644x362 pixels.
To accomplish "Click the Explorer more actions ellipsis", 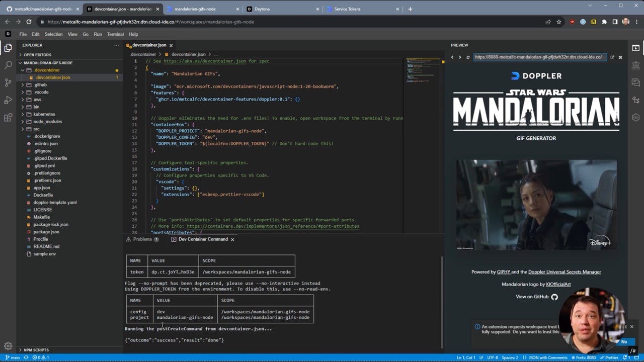I will [116, 45].
